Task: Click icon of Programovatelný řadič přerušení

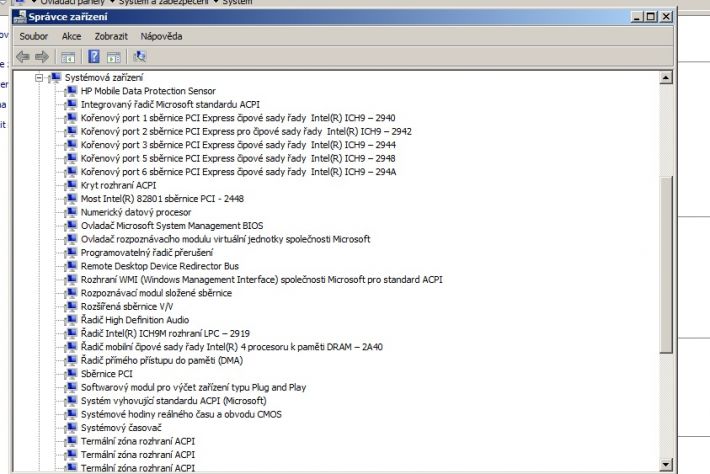Action: click(x=71, y=253)
